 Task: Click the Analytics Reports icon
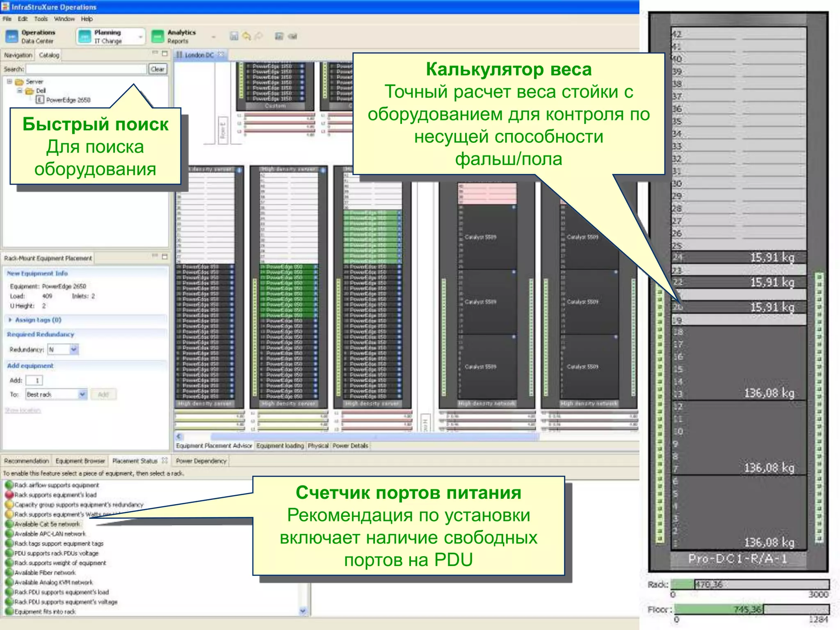157,37
